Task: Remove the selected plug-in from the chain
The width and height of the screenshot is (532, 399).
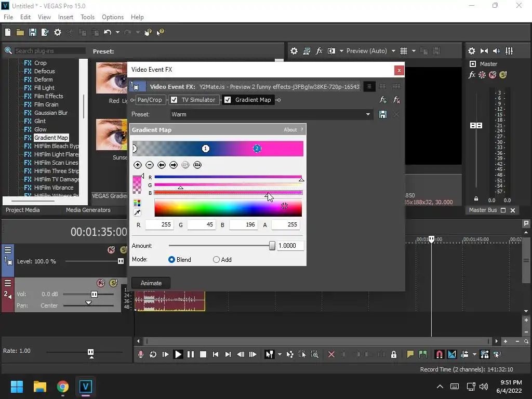Action: coord(396,100)
